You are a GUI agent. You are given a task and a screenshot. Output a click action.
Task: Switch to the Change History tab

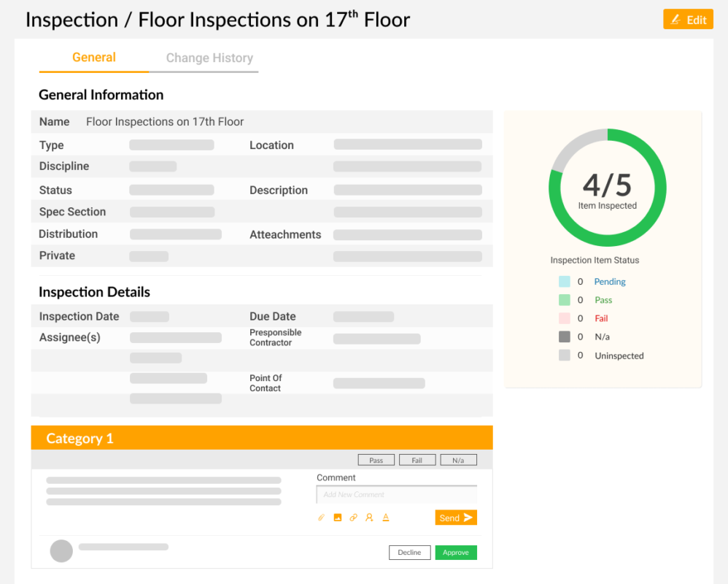pos(209,58)
